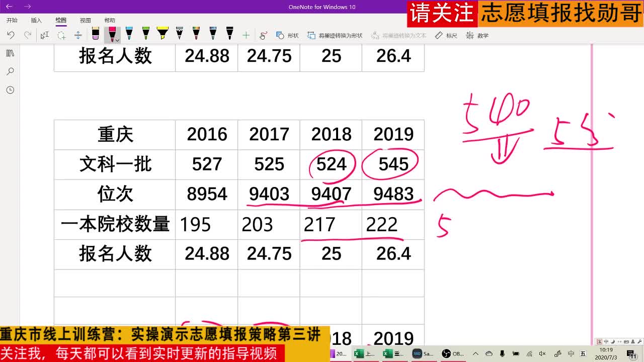This screenshot has width=644, height=362.
Task: Click rank value 9407
Action: coord(332,194)
